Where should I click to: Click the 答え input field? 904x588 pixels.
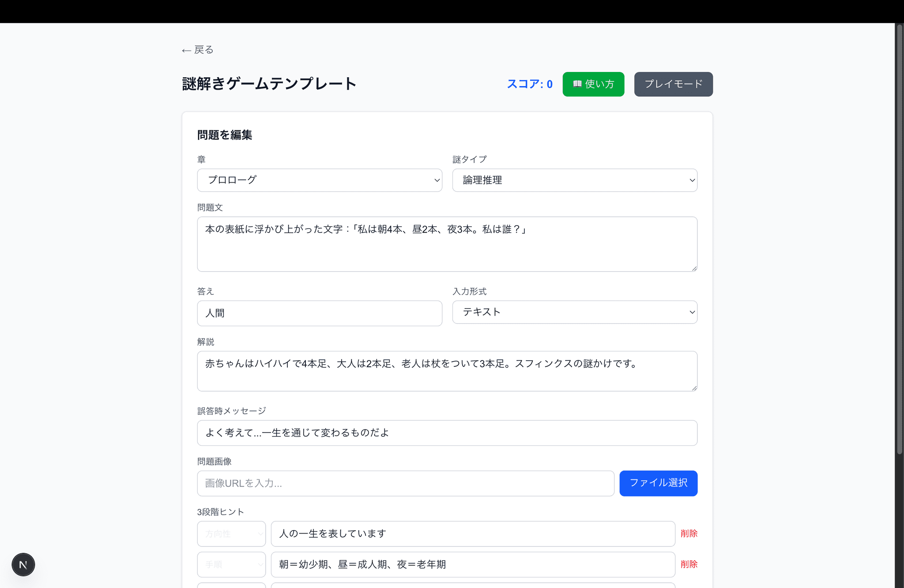coord(319,313)
